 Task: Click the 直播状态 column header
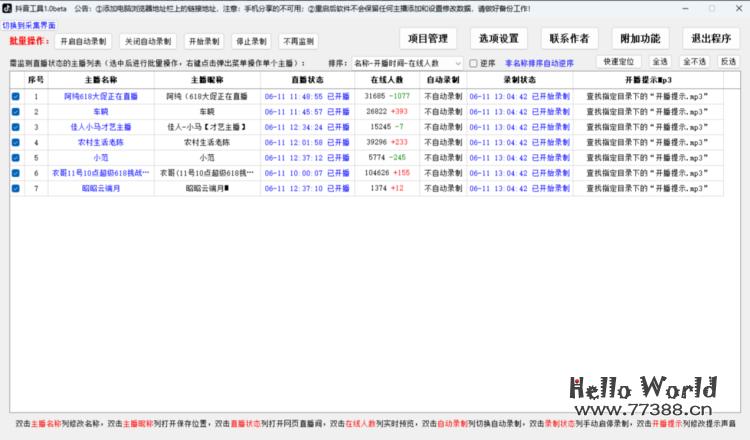pos(308,80)
